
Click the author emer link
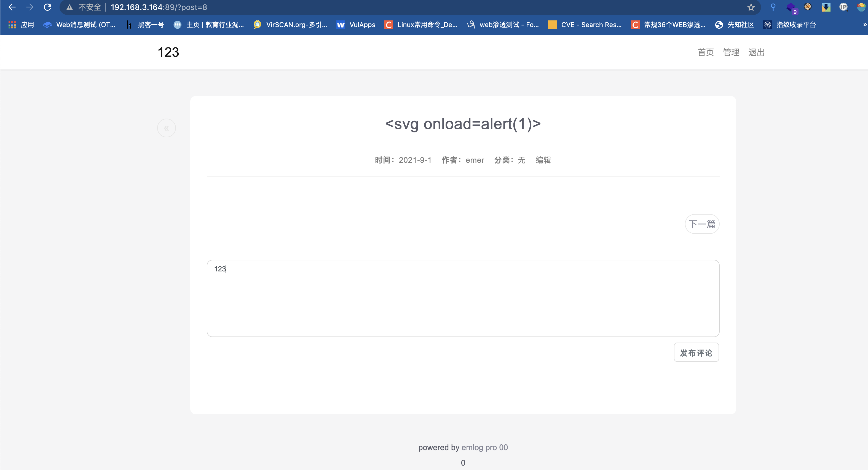[475, 160]
